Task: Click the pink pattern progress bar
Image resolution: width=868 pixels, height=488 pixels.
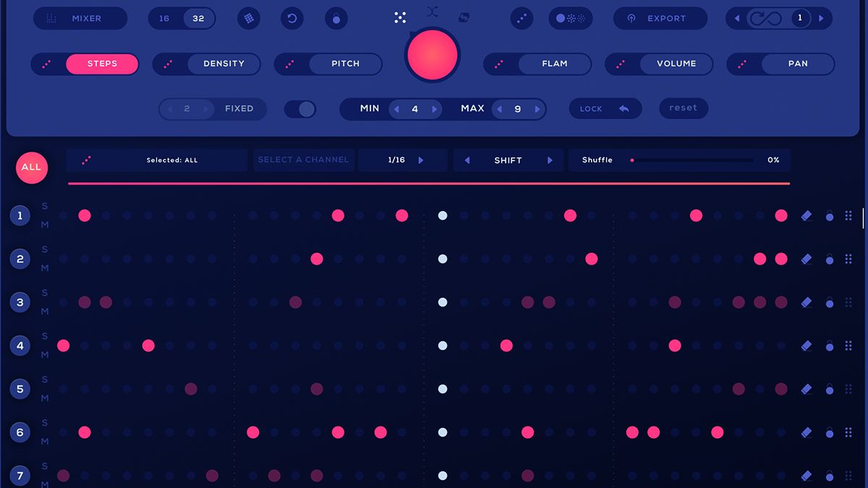Action: point(429,184)
